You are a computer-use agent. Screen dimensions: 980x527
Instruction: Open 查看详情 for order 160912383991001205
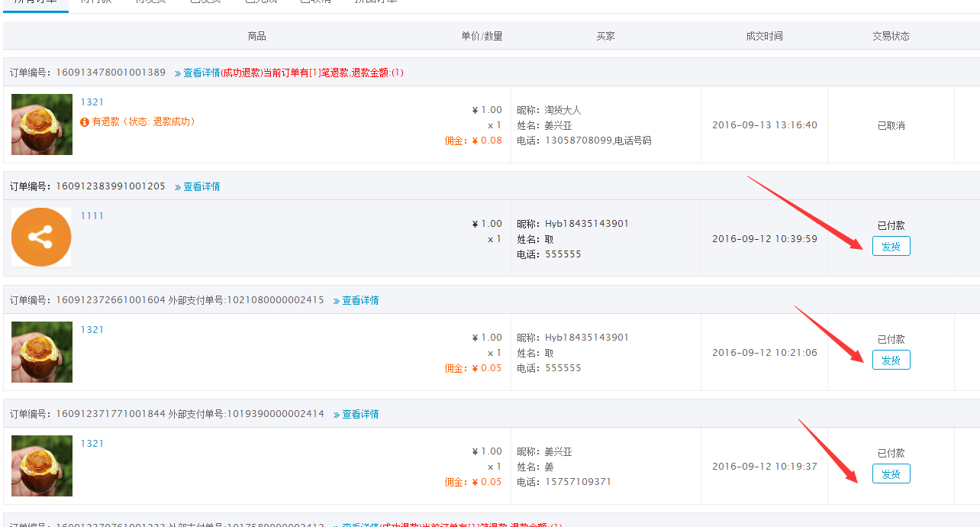tap(201, 186)
